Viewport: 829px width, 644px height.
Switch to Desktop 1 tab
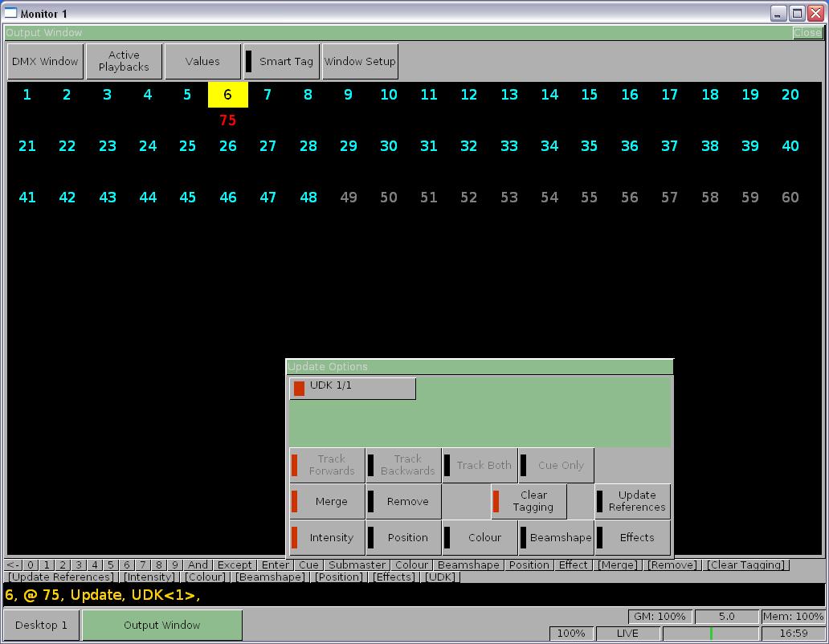tap(41, 625)
